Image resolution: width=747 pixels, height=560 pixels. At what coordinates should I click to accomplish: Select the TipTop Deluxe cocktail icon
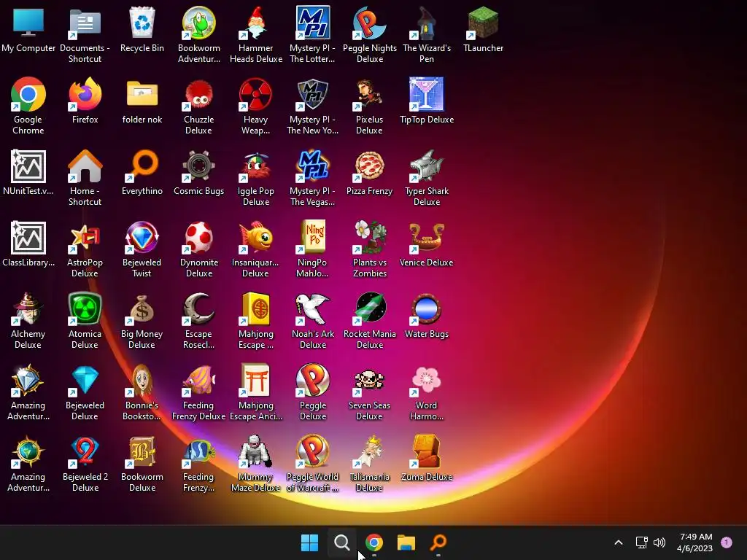tap(426, 94)
